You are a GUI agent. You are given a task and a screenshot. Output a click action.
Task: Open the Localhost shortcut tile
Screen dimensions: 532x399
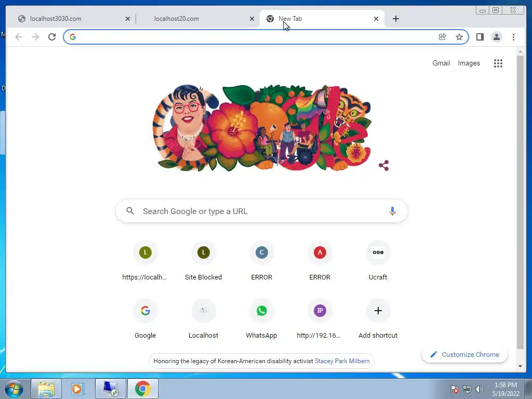click(204, 320)
